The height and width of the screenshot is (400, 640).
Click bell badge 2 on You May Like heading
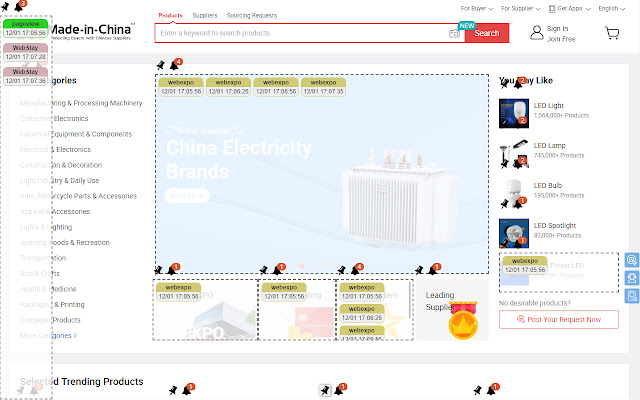[x=520, y=83]
